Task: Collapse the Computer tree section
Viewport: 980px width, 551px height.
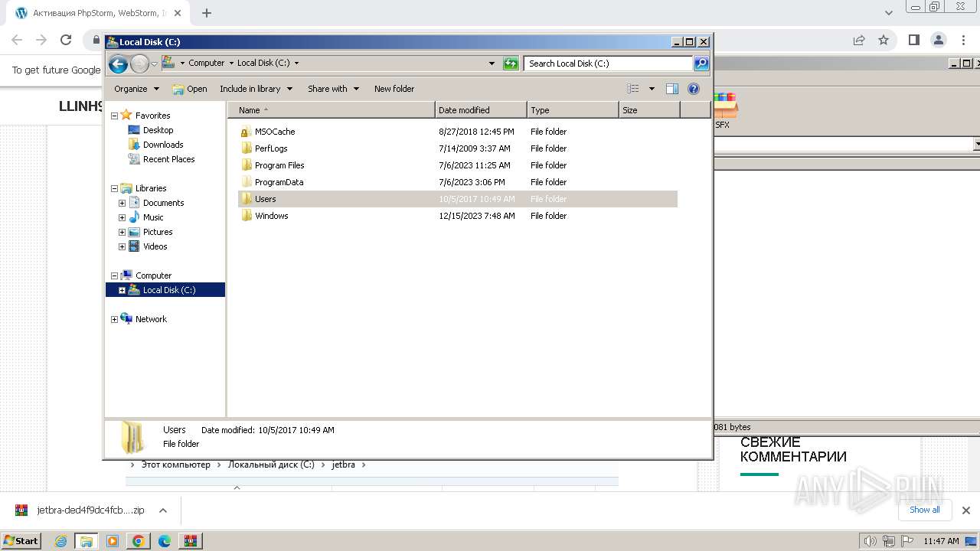Action: [115, 275]
